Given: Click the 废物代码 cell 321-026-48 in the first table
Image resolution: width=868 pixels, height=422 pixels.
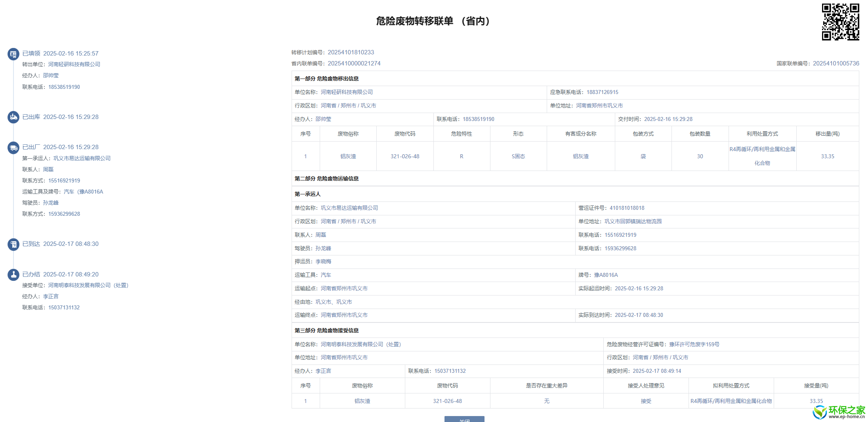Looking at the screenshot, I should pos(404,157).
